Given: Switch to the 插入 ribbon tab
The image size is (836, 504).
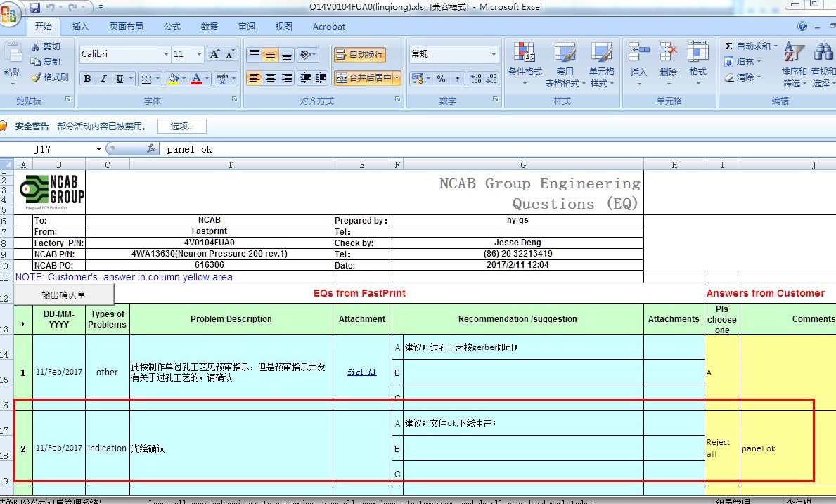Looking at the screenshot, I should click(x=81, y=26).
